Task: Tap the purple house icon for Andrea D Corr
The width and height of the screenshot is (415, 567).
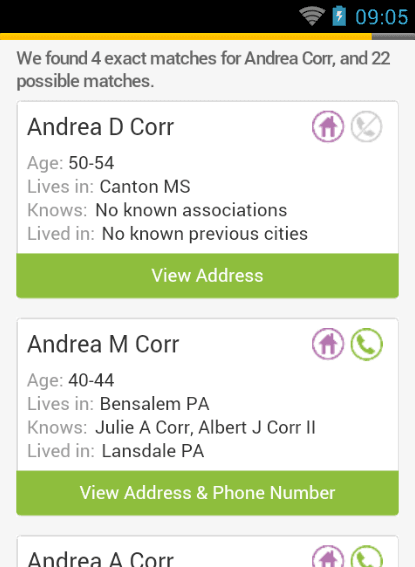Action: (x=328, y=127)
